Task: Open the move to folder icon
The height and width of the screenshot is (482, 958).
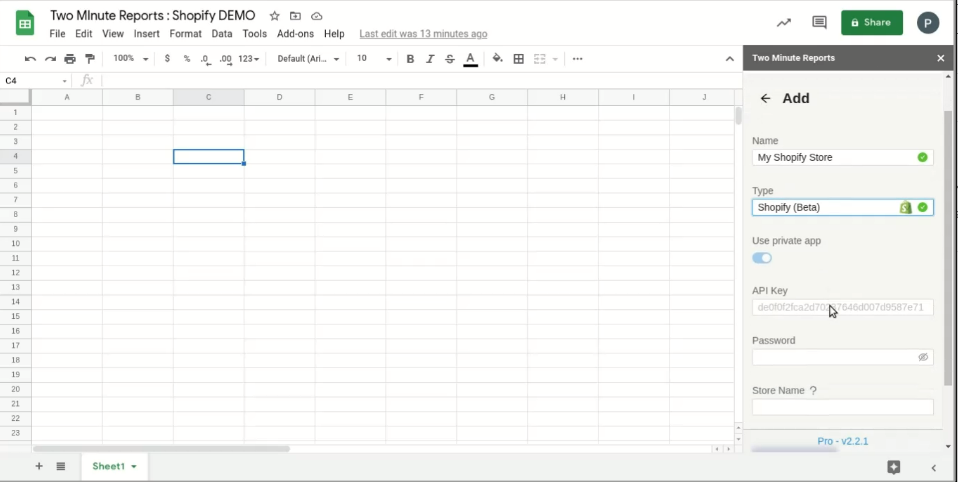Action: (x=295, y=16)
